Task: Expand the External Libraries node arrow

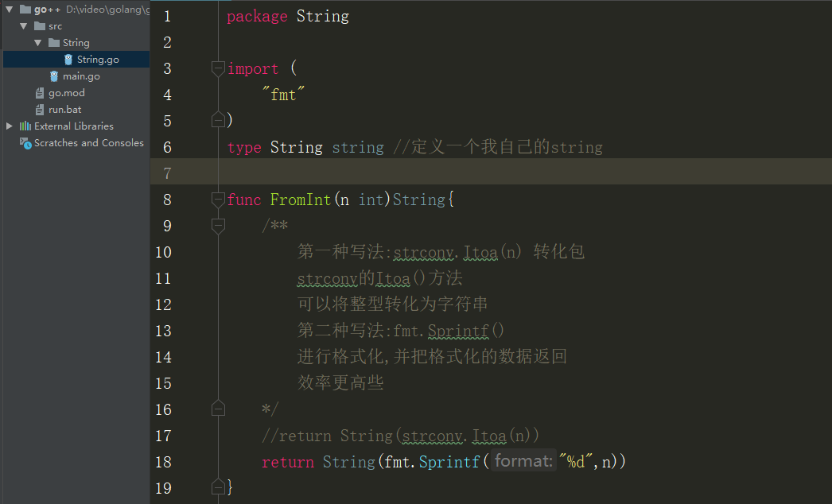Action: coord(9,126)
